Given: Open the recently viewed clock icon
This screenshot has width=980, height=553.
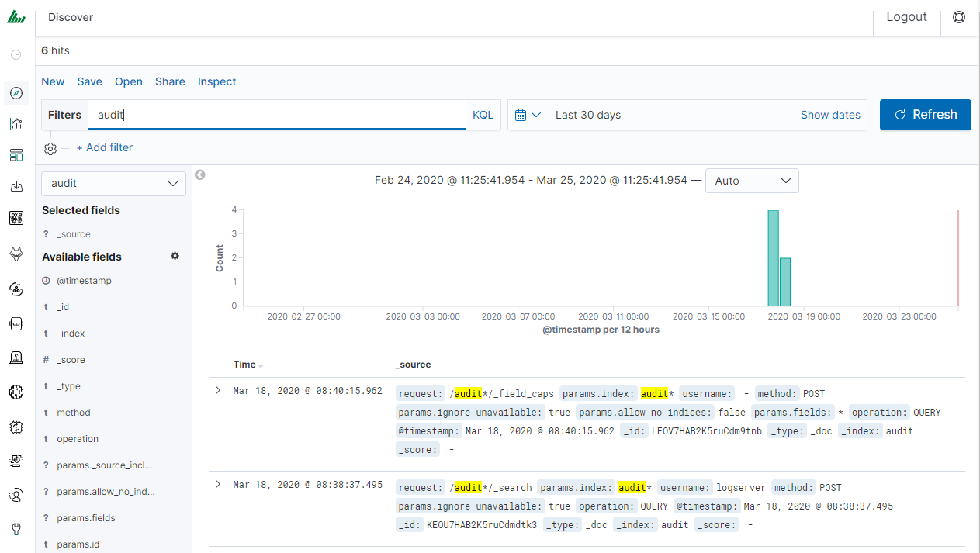Looking at the screenshot, I should pos(16,54).
